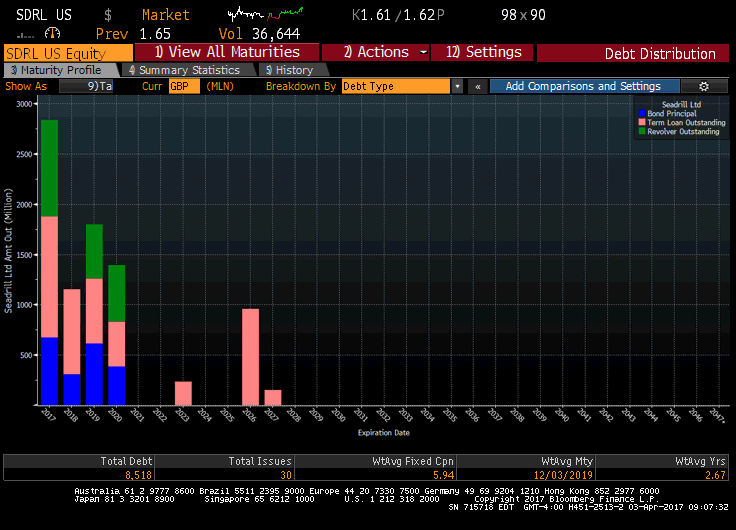Click the bid/ask quote 1.61 / 1.62

pos(398,15)
